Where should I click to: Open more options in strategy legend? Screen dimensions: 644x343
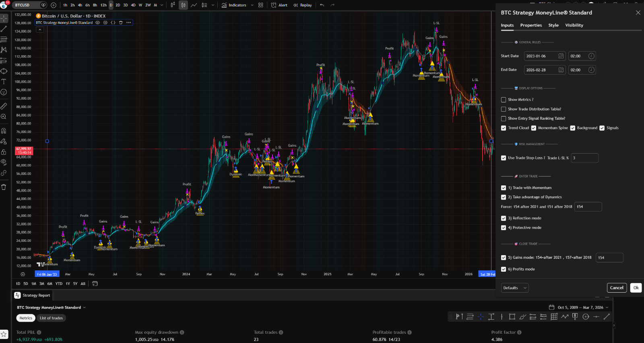click(128, 23)
